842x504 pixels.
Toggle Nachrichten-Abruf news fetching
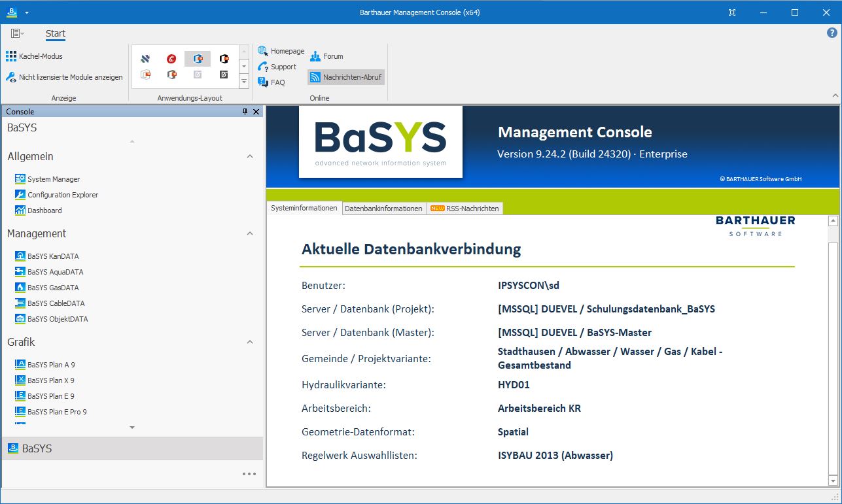click(x=346, y=77)
